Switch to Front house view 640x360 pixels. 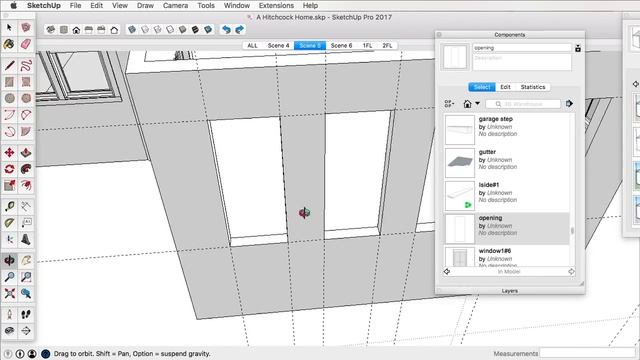click(76, 30)
